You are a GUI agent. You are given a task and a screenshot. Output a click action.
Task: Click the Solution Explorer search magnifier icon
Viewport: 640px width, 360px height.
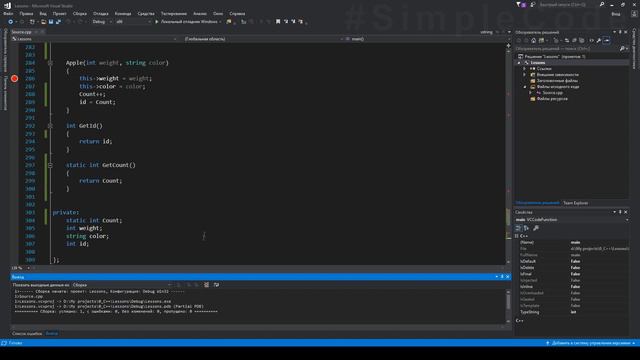tap(622, 49)
